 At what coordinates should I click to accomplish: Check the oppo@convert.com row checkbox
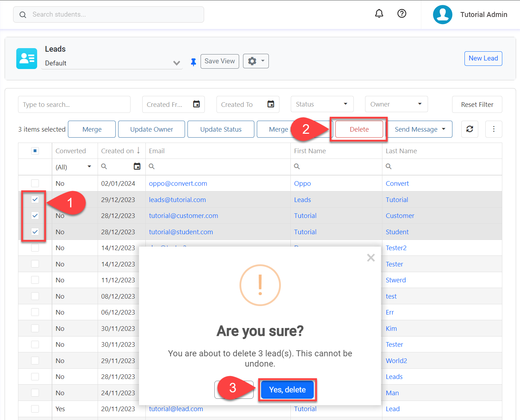point(35,183)
